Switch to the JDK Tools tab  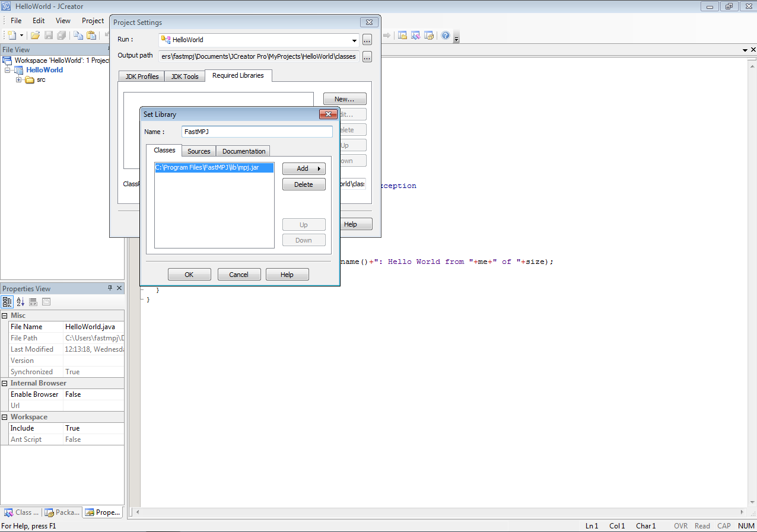tap(185, 77)
